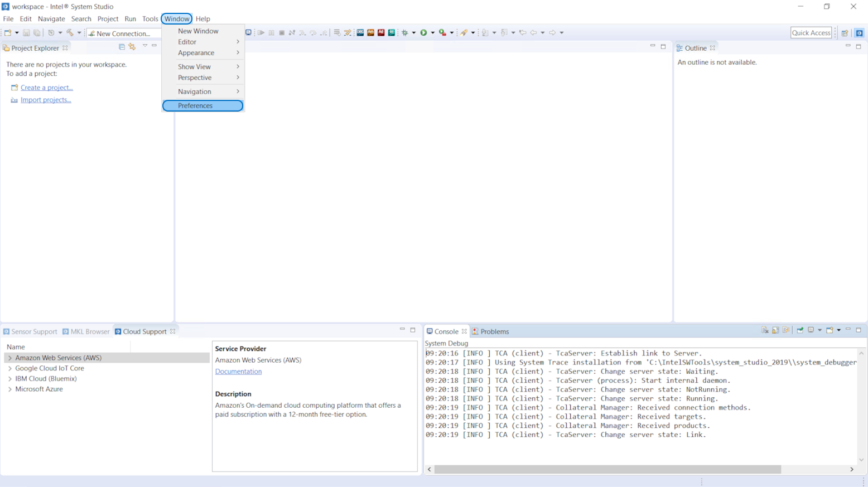Switch to the Sensor Support tab

(x=30, y=331)
